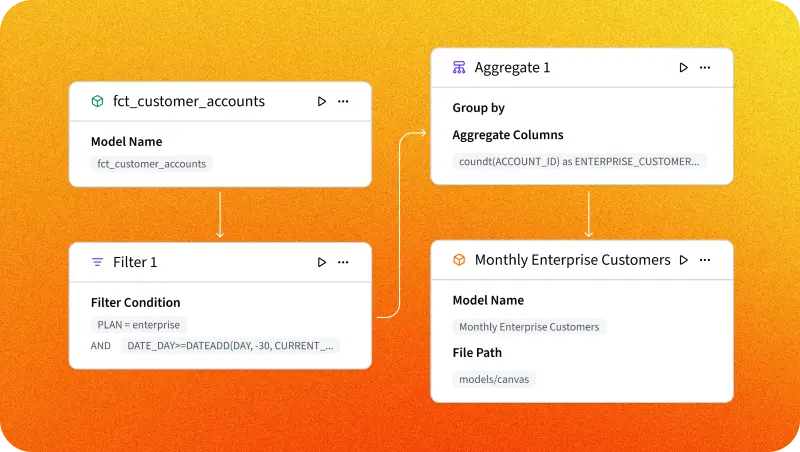This screenshot has width=800, height=452.
Task: Run the Filter 1 node
Action: click(322, 262)
